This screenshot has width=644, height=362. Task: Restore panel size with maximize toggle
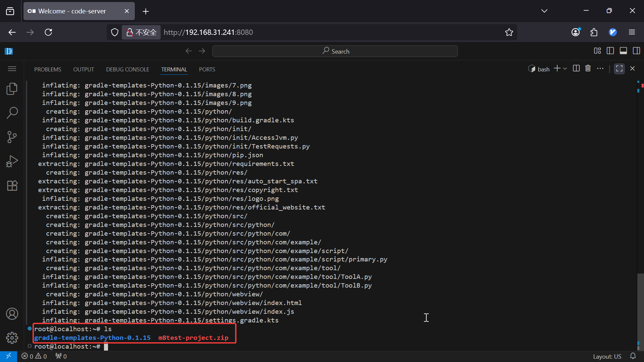[619, 69]
